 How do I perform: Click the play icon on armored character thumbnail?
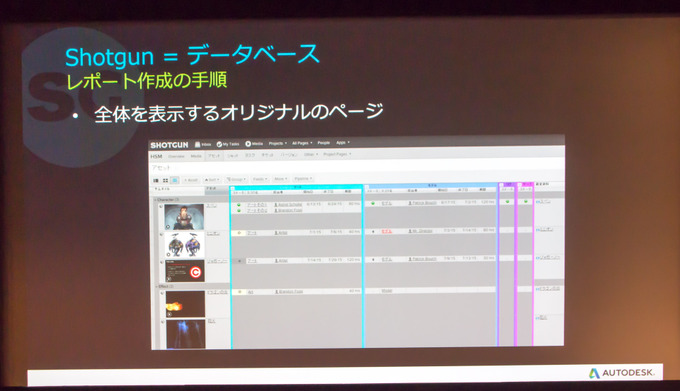point(168,227)
